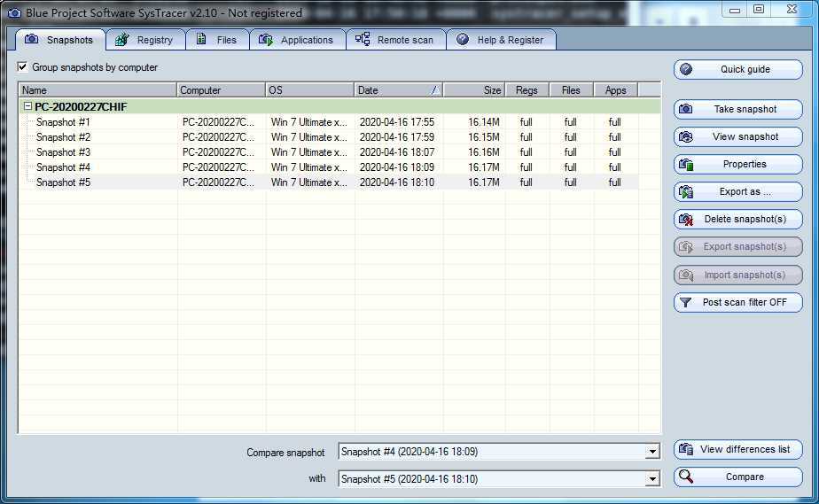819x504 pixels.
Task: Click the Applications tab icon
Action: point(266,40)
